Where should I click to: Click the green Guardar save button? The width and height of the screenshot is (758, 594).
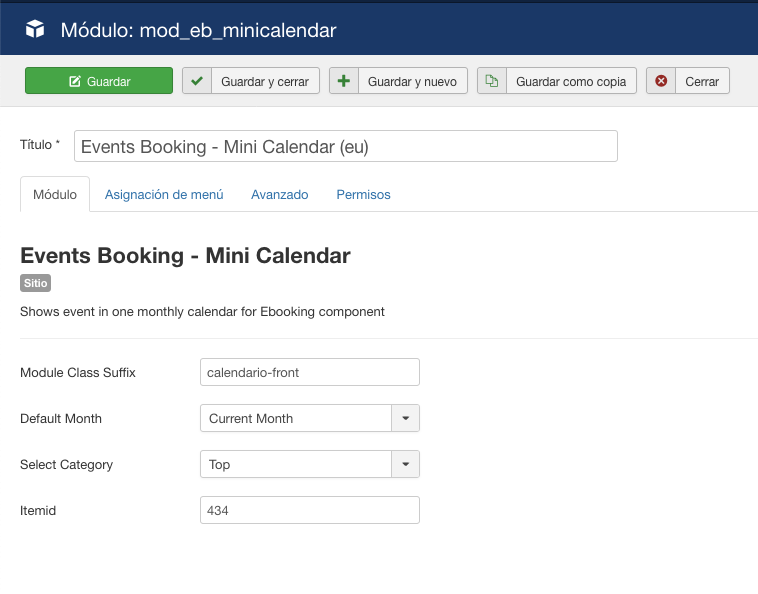coord(98,81)
